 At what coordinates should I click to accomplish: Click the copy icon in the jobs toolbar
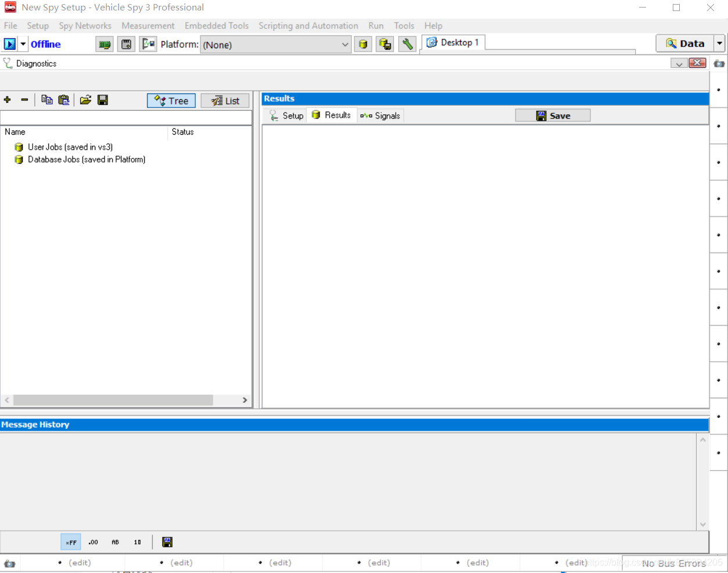pos(47,100)
